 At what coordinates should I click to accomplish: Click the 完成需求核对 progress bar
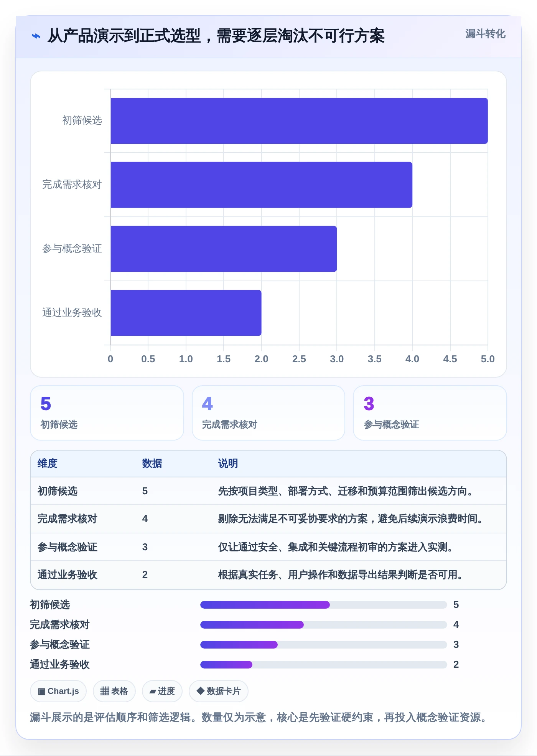click(x=324, y=625)
